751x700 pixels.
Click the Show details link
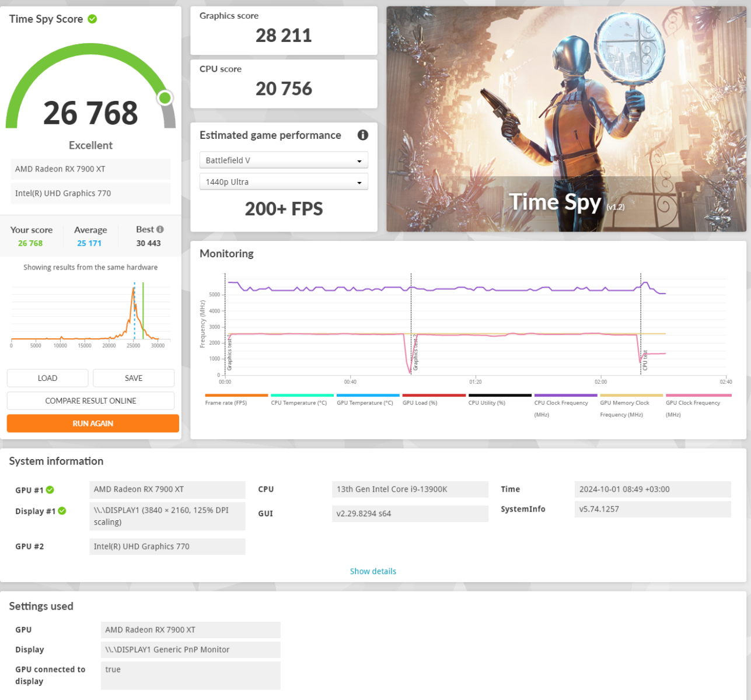point(373,571)
